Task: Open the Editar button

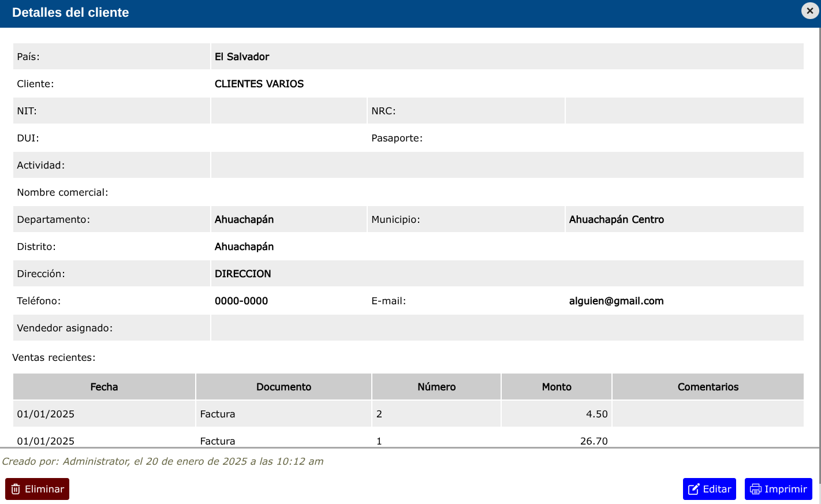Action: [710, 489]
